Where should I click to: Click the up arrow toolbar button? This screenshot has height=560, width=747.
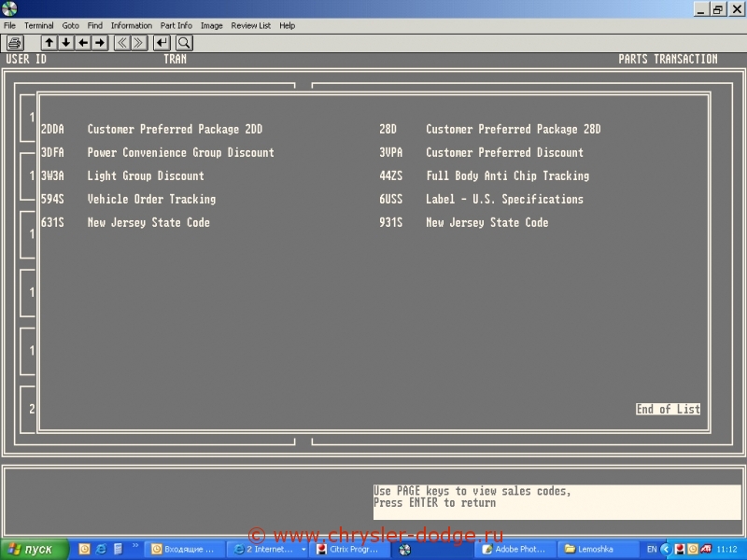tap(49, 43)
